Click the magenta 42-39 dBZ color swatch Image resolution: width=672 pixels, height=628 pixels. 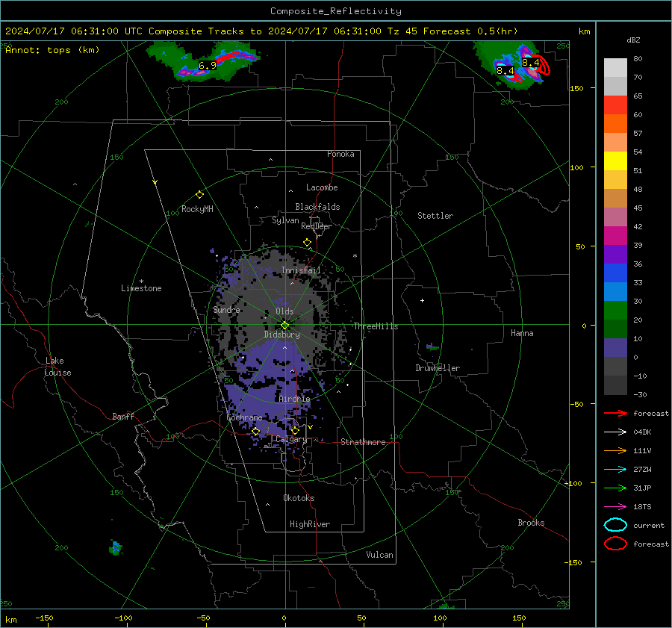click(x=615, y=236)
